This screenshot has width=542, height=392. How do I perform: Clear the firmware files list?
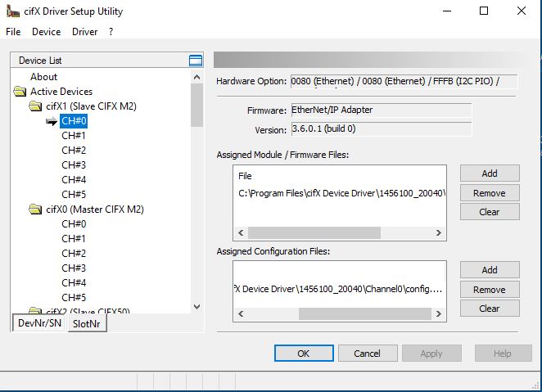(x=490, y=212)
